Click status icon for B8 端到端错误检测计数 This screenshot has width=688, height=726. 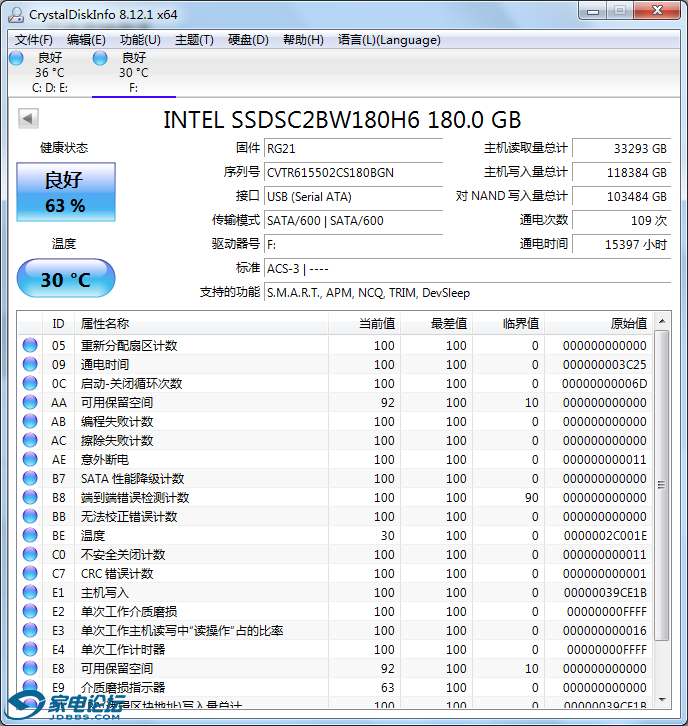tap(30, 497)
